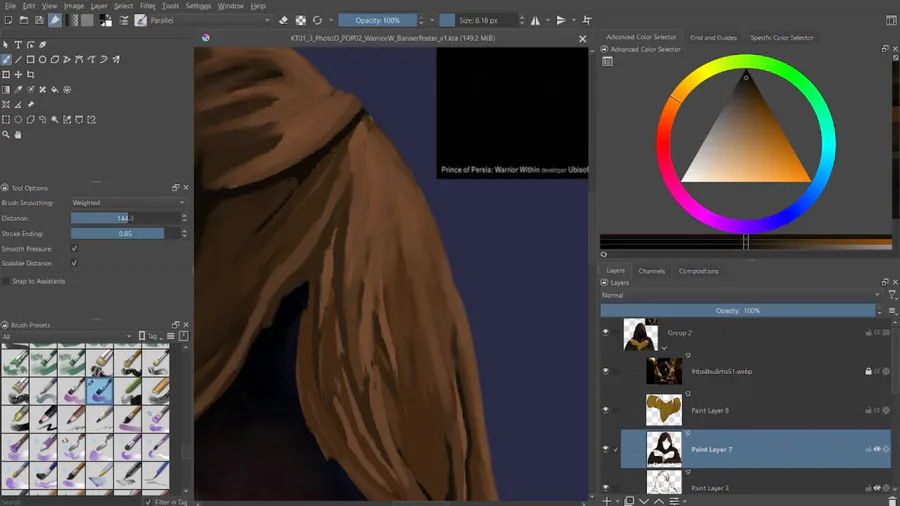Collapse the Group 2 layer chevron
Viewport: 900px width, 506px height.
tap(664, 348)
